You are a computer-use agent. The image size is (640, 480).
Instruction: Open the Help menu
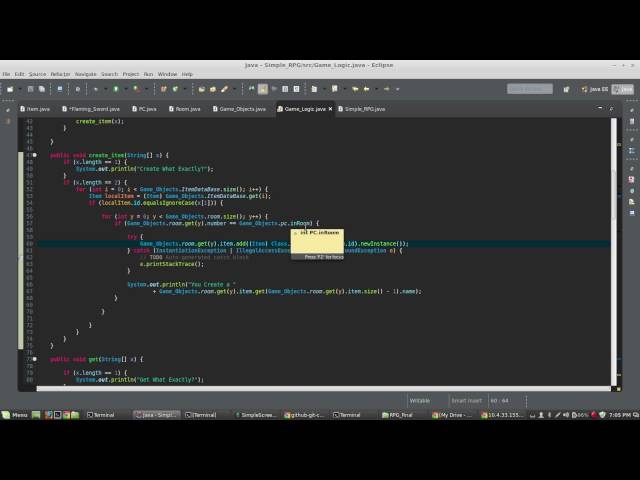coord(187,74)
